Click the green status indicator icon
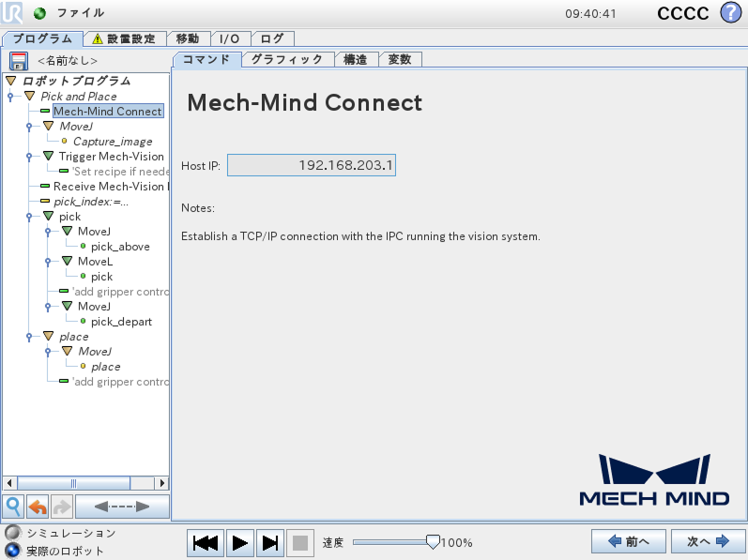748x560 pixels. pyautogui.click(x=39, y=13)
